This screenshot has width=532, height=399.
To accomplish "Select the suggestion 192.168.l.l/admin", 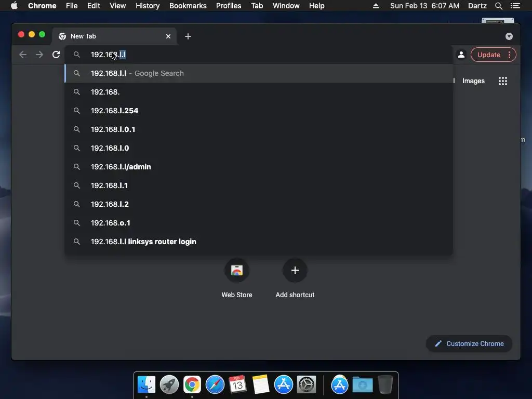I will pyautogui.click(x=259, y=167).
